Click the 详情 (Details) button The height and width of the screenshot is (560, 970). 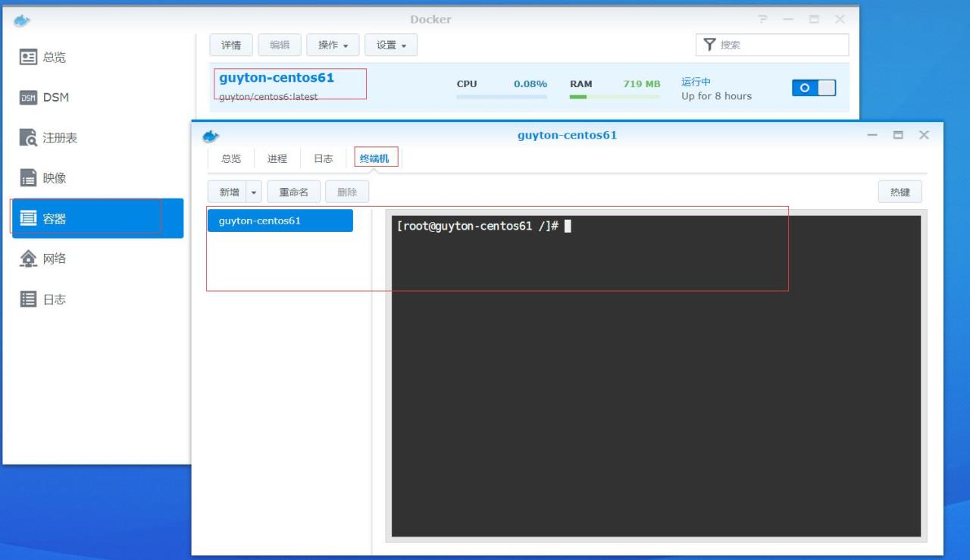[230, 45]
